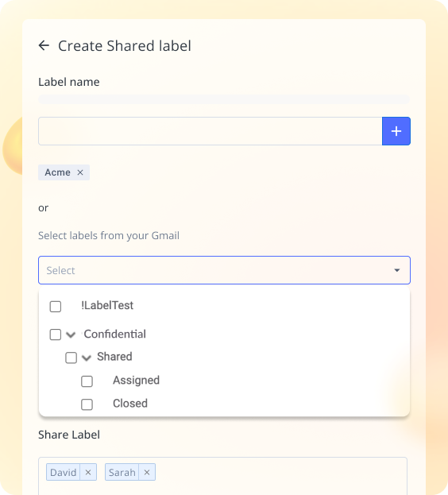Open Gmail labels dropdown arrow

pyautogui.click(x=397, y=270)
